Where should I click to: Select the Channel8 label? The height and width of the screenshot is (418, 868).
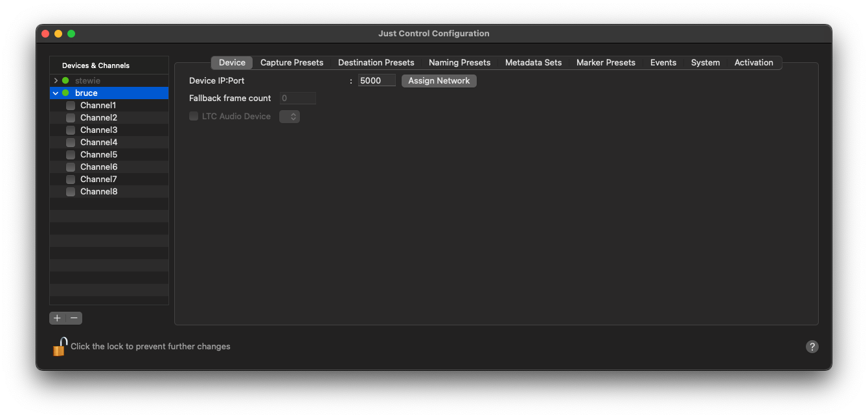98,192
